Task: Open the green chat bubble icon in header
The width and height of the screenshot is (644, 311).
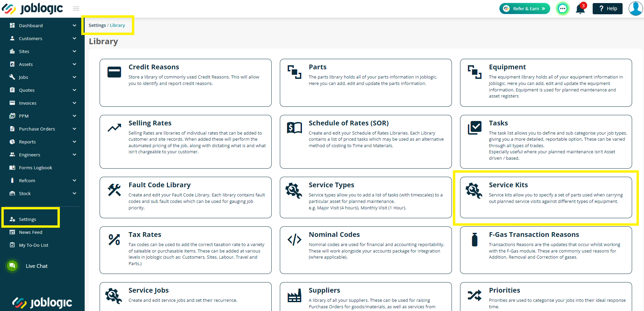Action: pyautogui.click(x=563, y=8)
